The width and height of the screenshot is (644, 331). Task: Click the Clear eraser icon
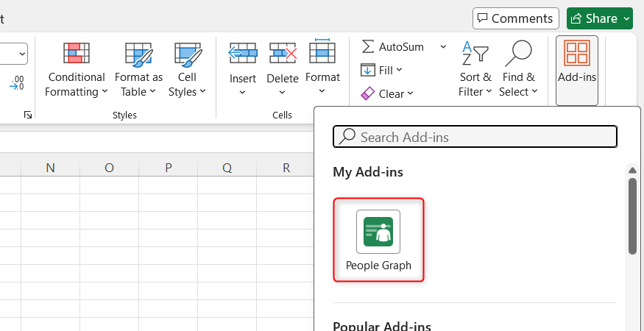[367, 93]
